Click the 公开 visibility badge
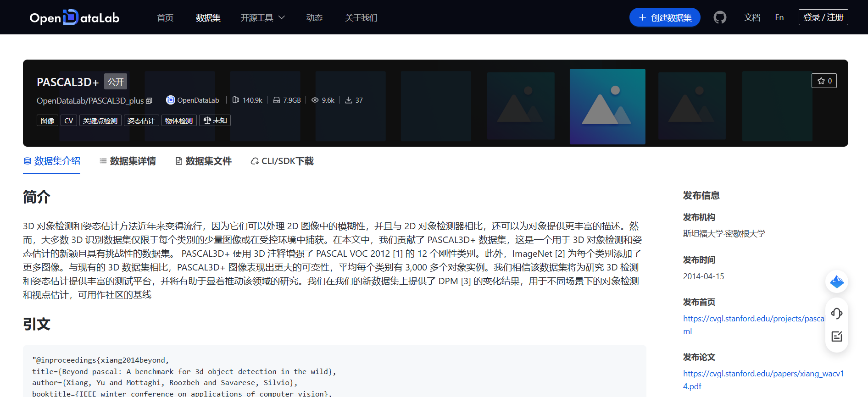 click(x=116, y=82)
